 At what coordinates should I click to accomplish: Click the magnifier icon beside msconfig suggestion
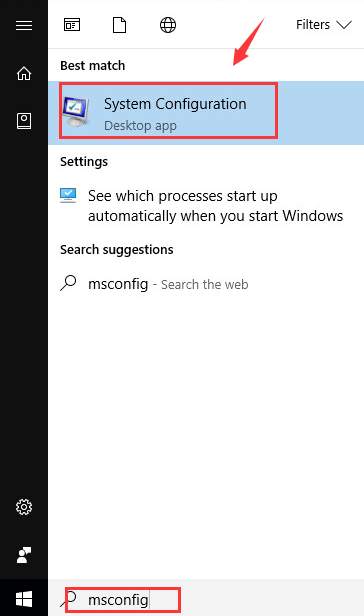(68, 283)
